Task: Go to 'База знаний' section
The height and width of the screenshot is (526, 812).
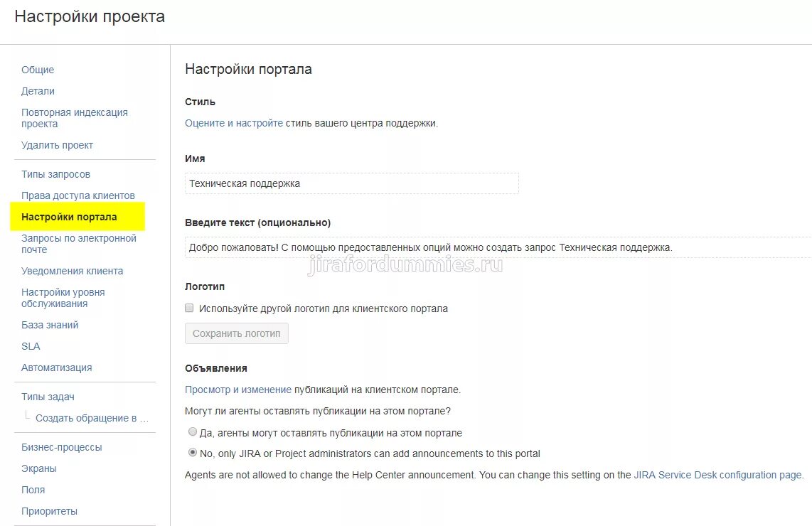Action: 50,325
